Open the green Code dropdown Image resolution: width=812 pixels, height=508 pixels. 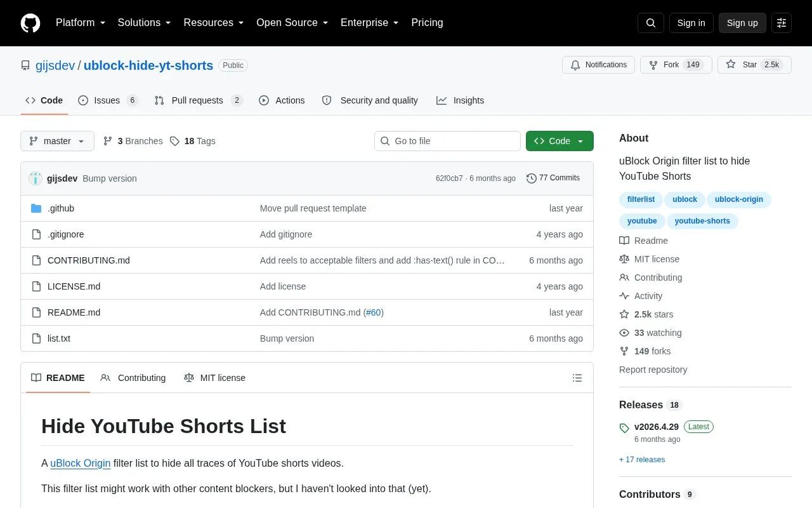[560, 141]
